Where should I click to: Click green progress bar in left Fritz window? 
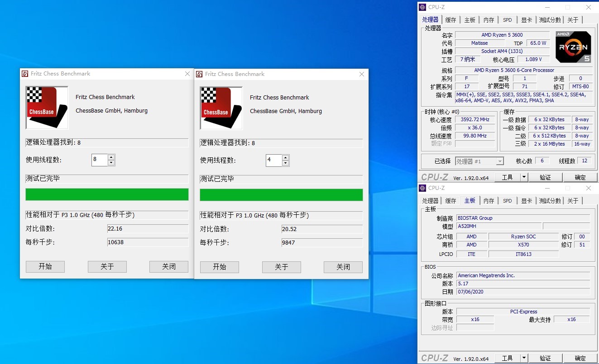click(x=107, y=194)
